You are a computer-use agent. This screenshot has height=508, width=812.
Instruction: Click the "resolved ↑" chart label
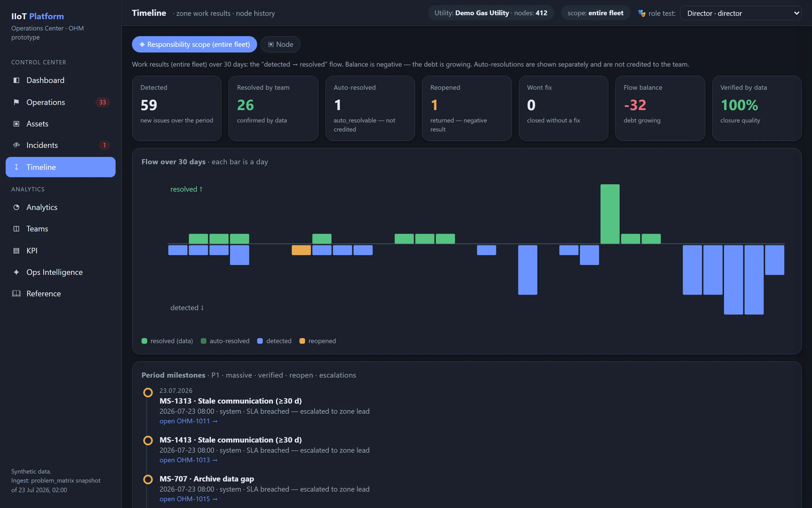(187, 189)
